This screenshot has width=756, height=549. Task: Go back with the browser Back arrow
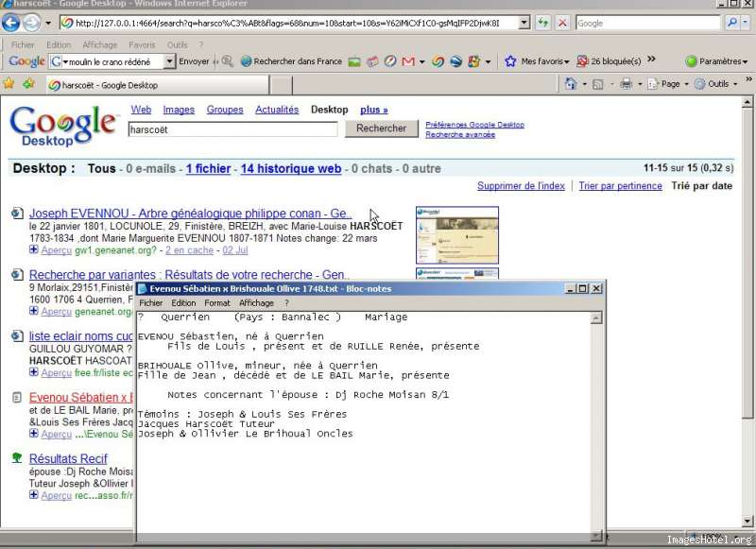point(11,23)
